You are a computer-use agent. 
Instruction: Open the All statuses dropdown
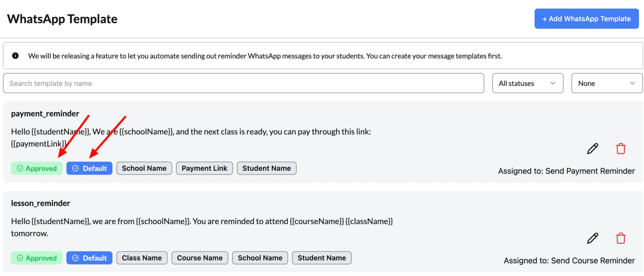click(x=528, y=83)
